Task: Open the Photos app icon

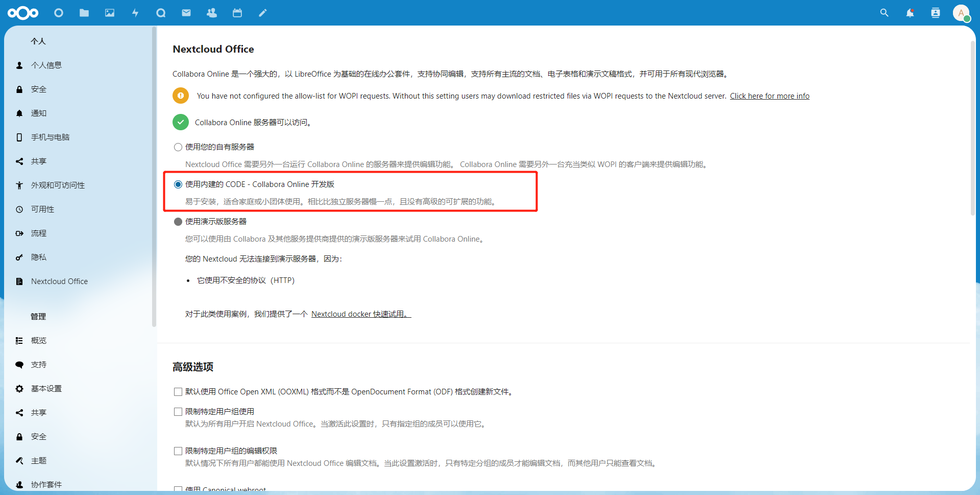Action: 110,13
